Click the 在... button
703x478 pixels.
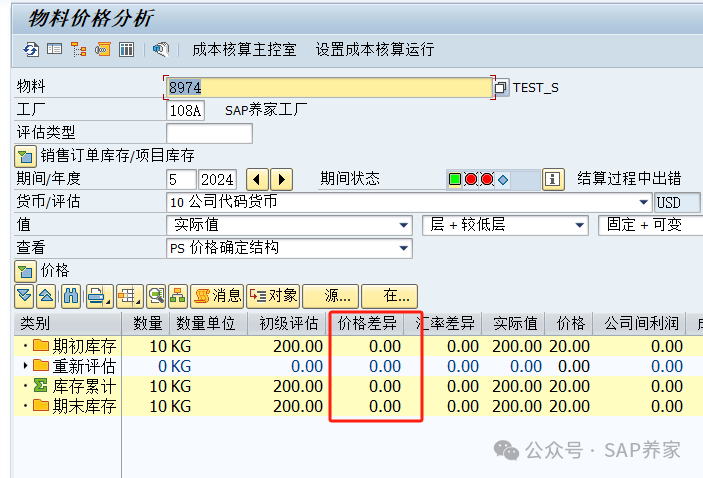389,296
